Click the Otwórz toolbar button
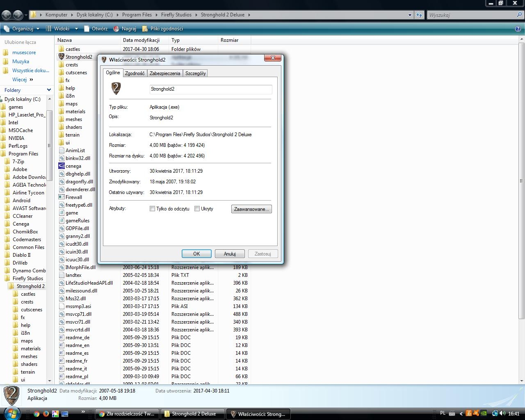The width and height of the screenshot is (525, 420). click(96, 29)
